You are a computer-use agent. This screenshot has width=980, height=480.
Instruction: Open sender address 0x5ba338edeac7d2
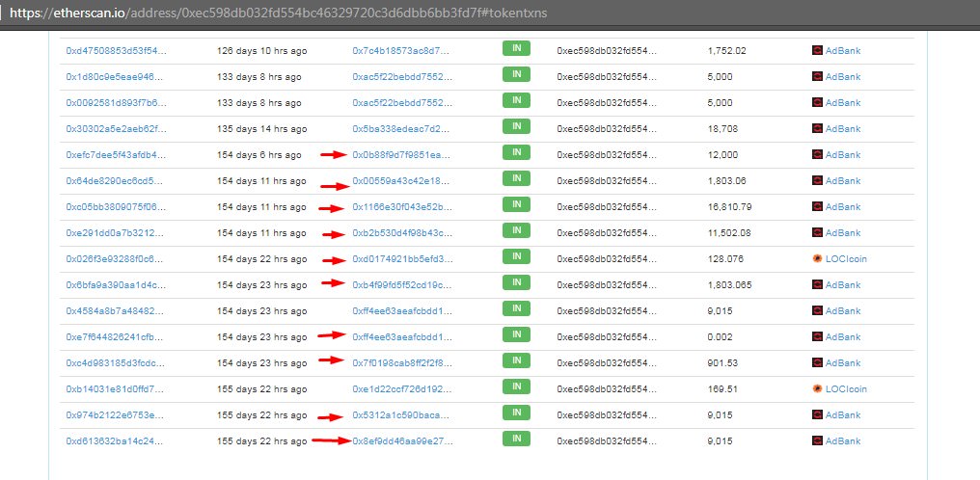coord(400,128)
